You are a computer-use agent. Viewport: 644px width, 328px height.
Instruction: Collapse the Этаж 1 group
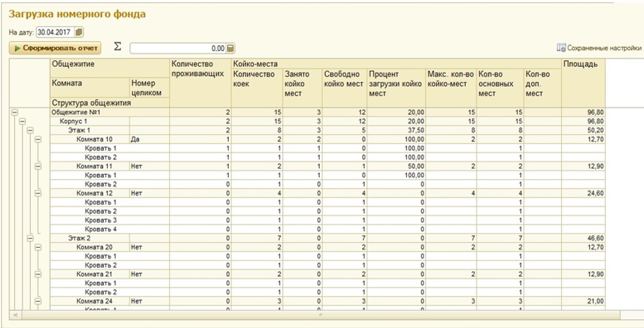(29, 130)
